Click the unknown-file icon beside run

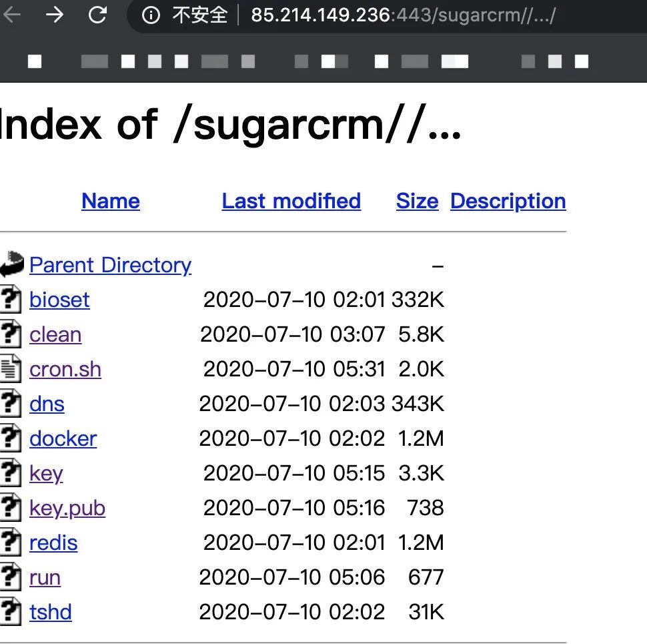[11, 577]
